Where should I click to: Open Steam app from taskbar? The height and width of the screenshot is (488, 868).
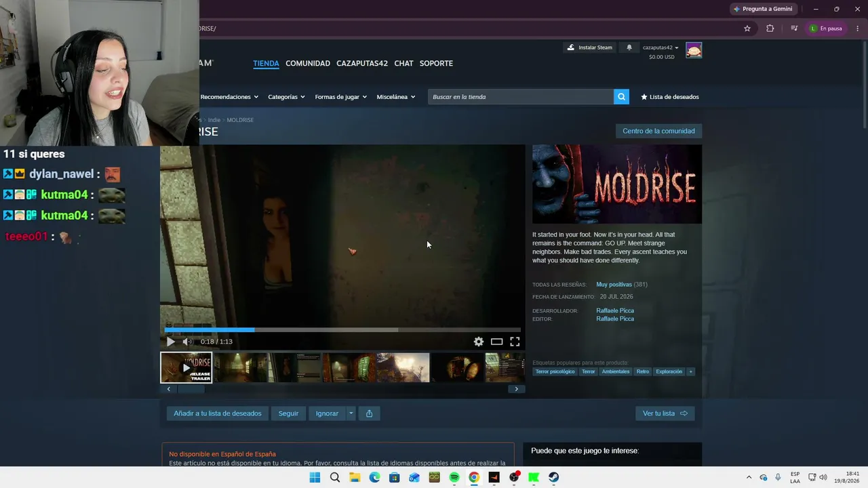pyautogui.click(x=553, y=477)
